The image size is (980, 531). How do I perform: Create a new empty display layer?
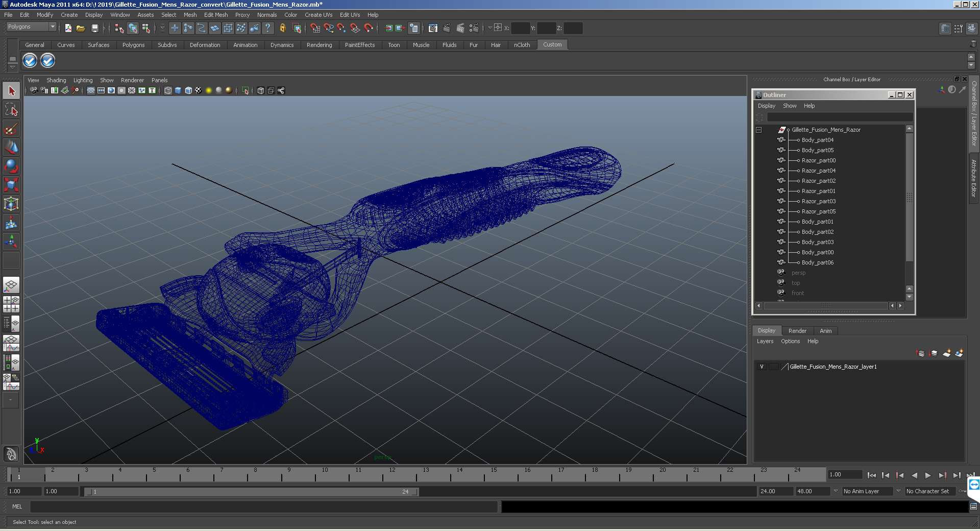(946, 353)
